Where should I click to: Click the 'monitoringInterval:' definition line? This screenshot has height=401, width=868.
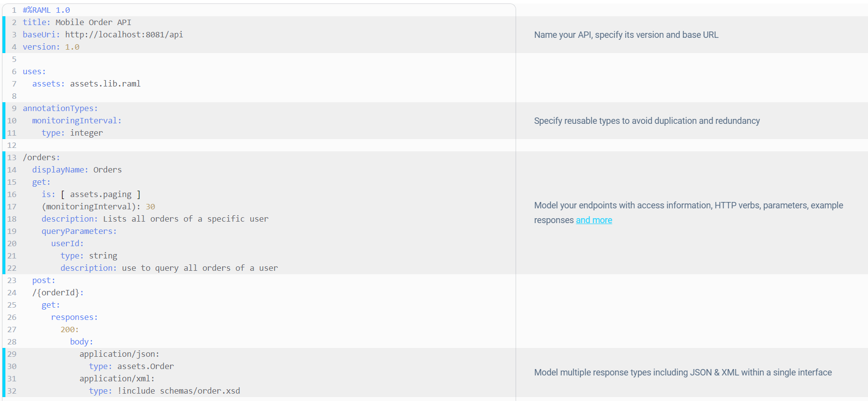pyautogui.click(x=77, y=121)
